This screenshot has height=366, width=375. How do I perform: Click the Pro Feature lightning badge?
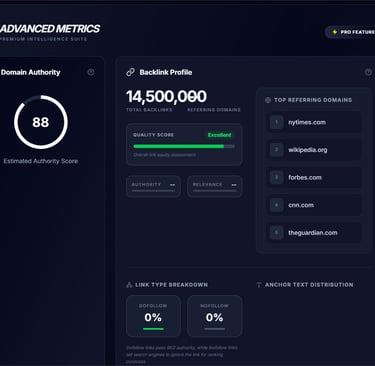pos(350,32)
